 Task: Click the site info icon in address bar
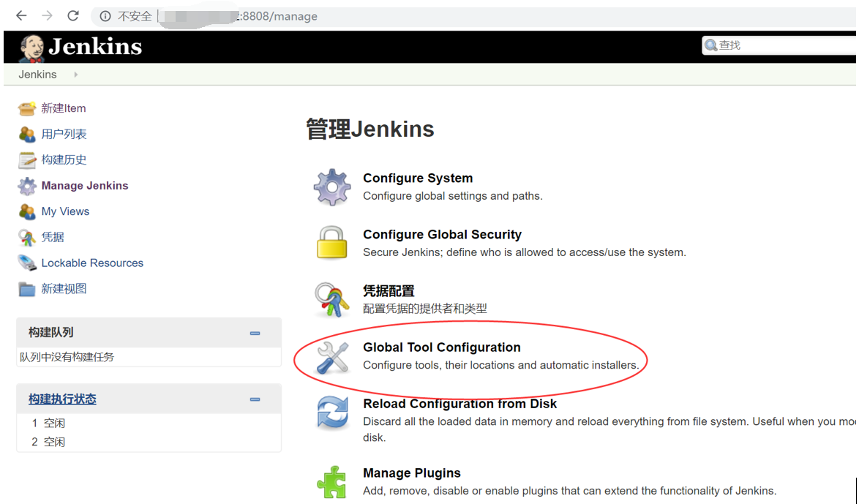[105, 16]
